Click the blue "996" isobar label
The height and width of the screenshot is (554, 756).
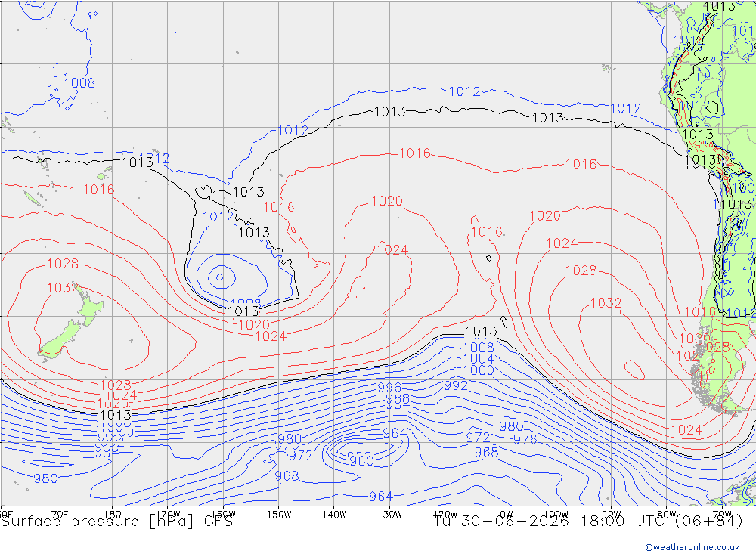[389, 388]
